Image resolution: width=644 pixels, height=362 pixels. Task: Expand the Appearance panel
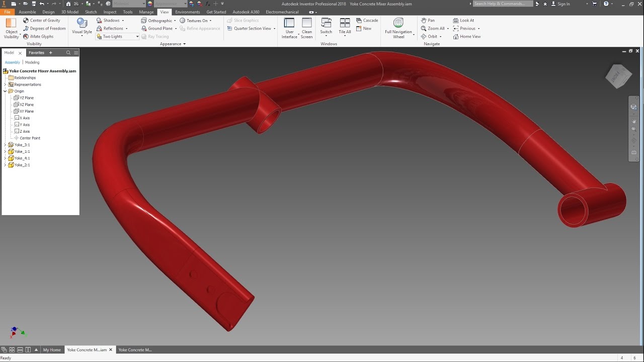point(173,44)
